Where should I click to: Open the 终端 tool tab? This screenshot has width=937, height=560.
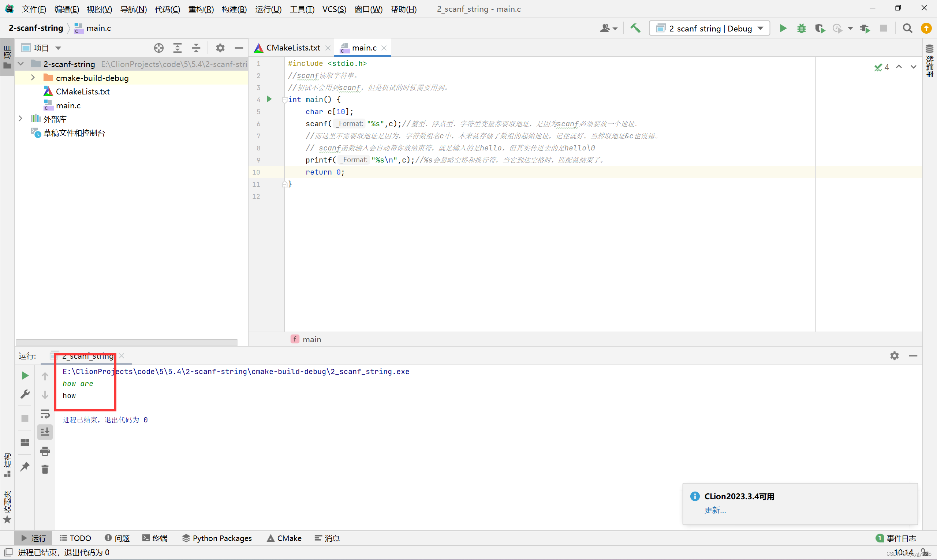click(155, 538)
